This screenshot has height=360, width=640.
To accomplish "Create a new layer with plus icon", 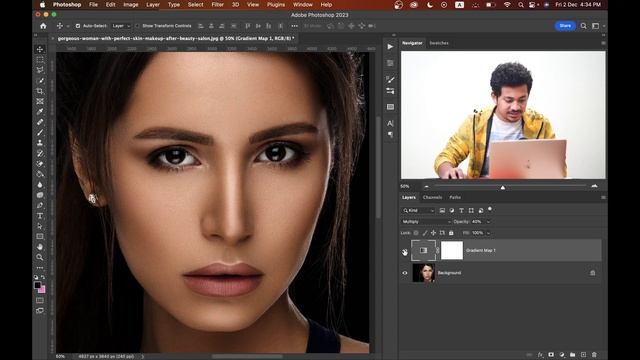I will [583, 355].
